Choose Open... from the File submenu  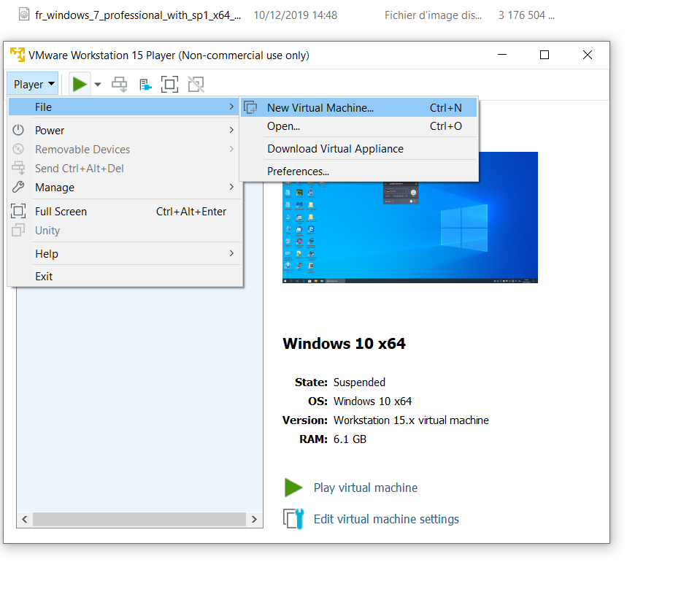coord(359,126)
